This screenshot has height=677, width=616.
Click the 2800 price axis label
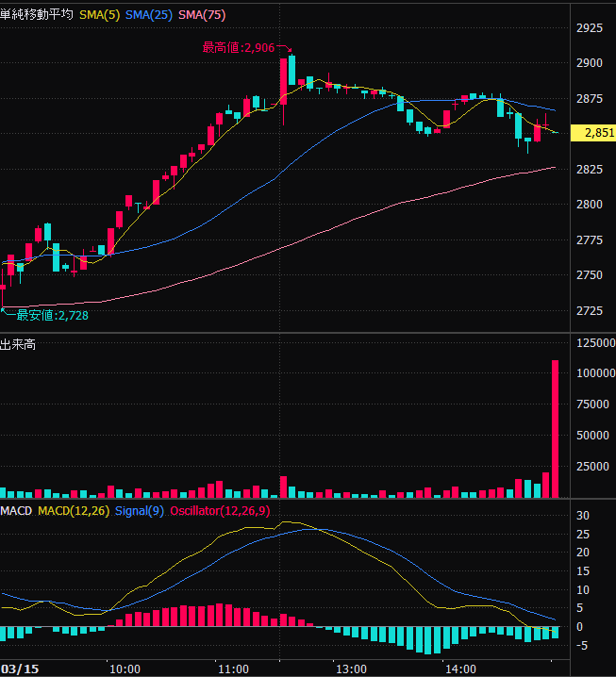click(x=590, y=205)
